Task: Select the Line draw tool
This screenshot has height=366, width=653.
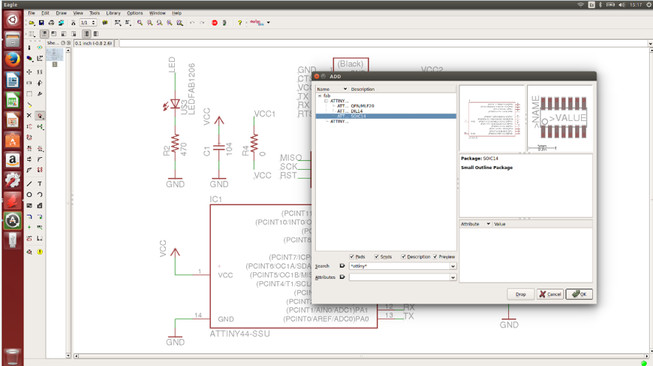Action: (x=29, y=184)
